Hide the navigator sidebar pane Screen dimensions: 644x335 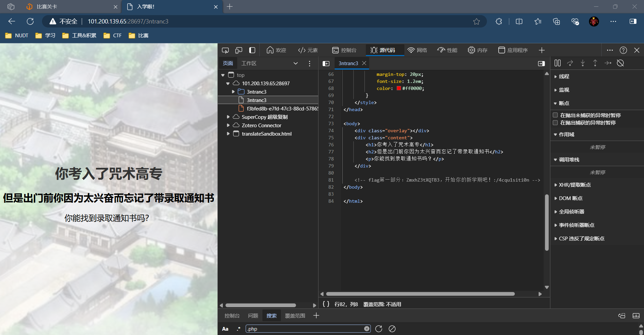326,63
